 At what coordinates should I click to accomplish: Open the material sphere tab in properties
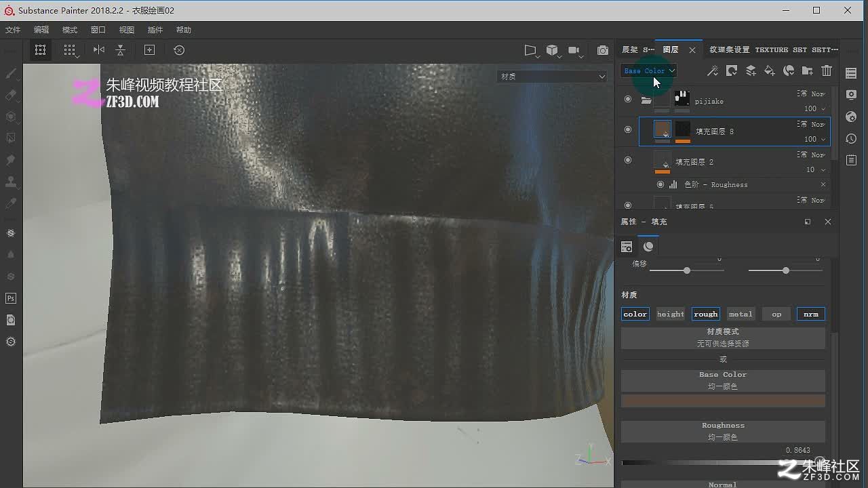pyautogui.click(x=648, y=247)
